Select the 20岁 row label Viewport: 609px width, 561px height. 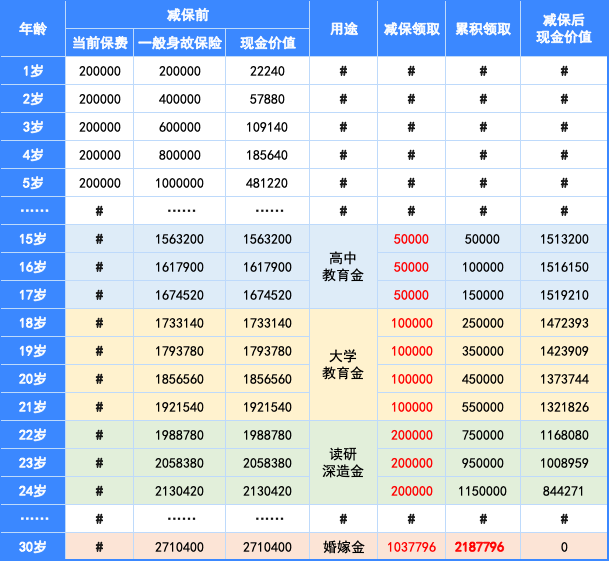tap(33, 379)
